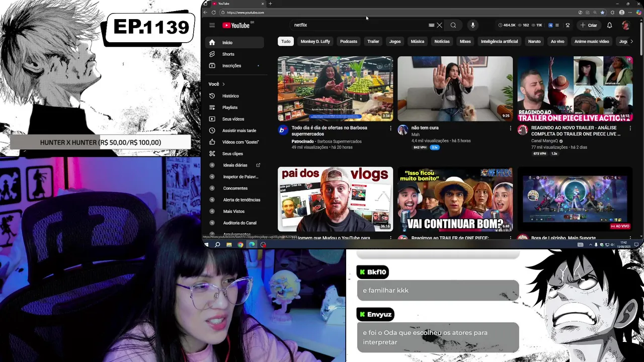Select the Inteligência artificial chip
644x362 pixels.
click(x=499, y=42)
